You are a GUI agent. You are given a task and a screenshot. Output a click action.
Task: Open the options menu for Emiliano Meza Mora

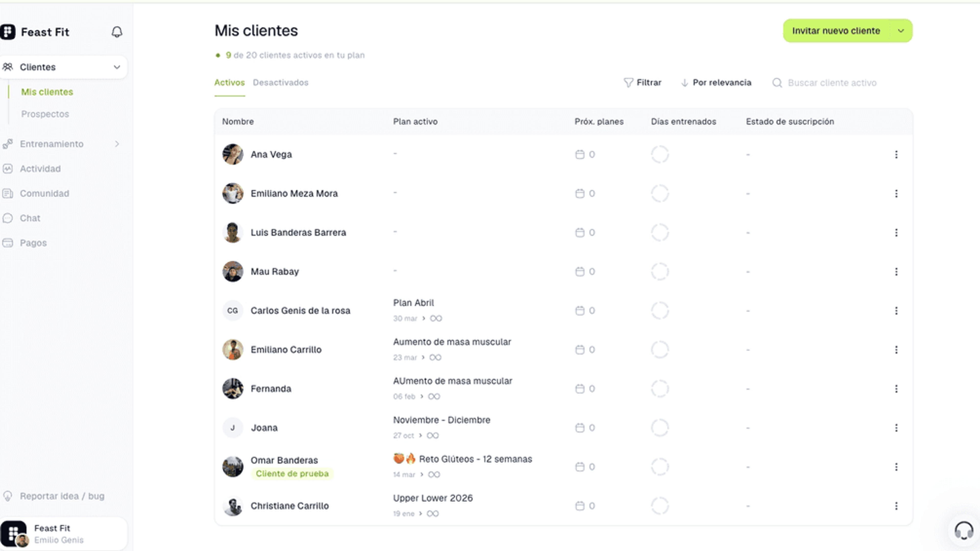pyautogui.click(x=896, y=194)
